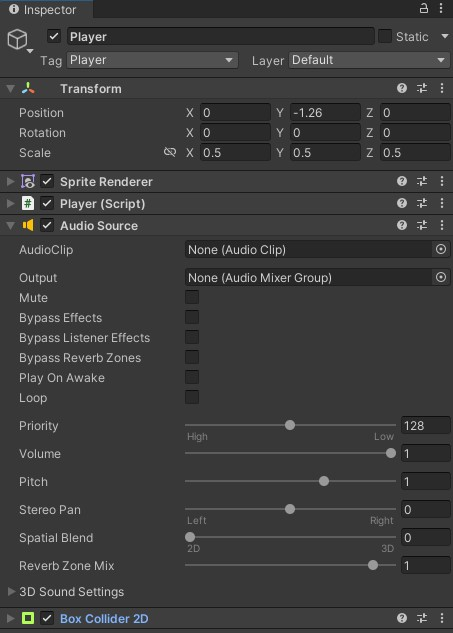Open the Layer dropdown showing Default
The image size is (453, 633).
pos(369,60)
